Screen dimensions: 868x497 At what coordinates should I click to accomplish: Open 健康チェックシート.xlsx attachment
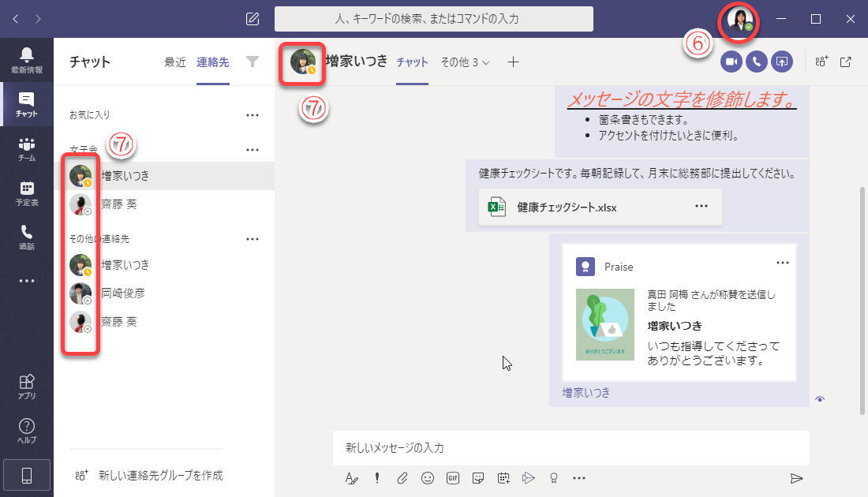[600, 207]
